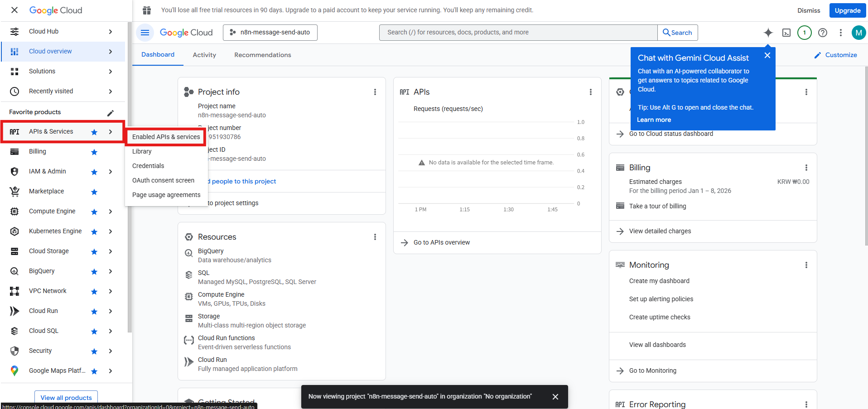The width and height of the screenshot is (868, 409).
Task: Select Credentials from the APIs submenu
Action: [148, 166]
